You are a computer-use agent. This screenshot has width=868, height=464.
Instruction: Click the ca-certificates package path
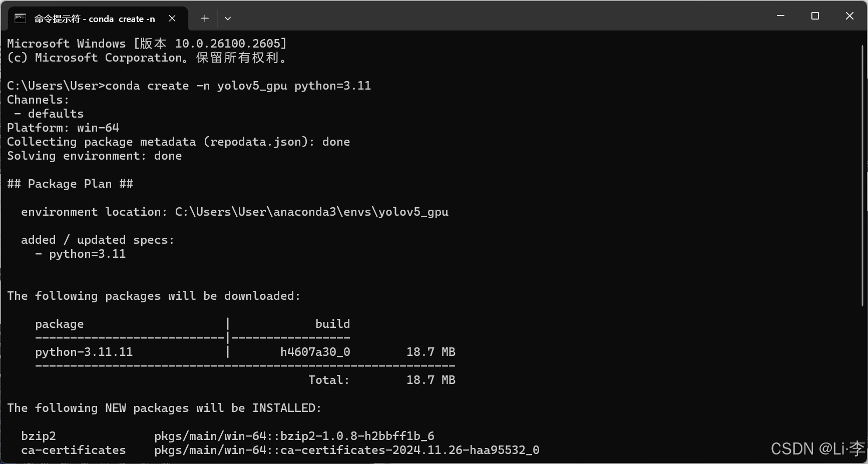pos(347,450)
